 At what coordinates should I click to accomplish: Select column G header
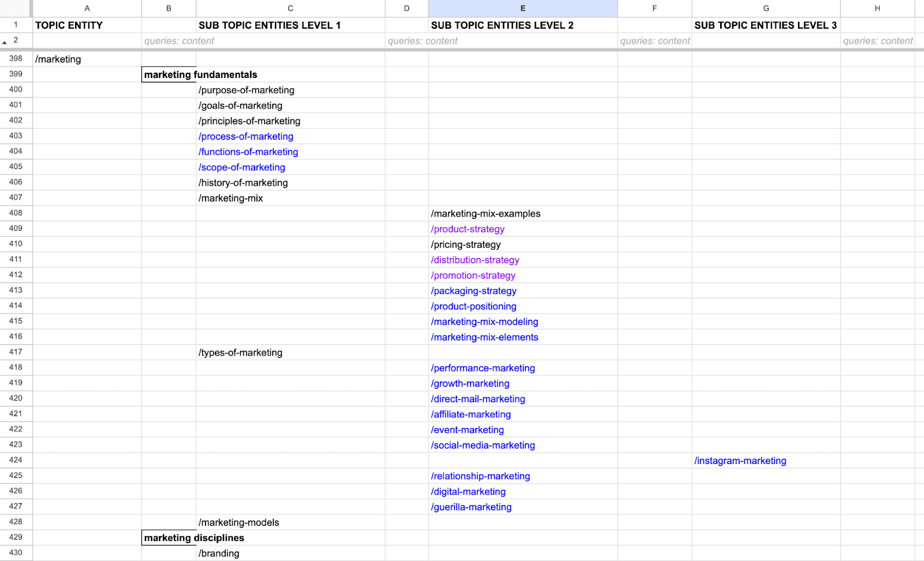766,8
